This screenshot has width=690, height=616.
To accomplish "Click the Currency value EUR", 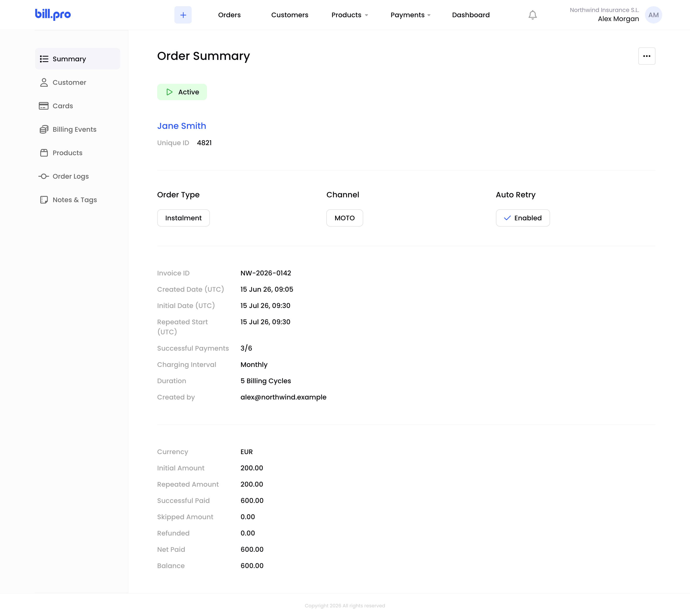I will (x=247, y=452).
